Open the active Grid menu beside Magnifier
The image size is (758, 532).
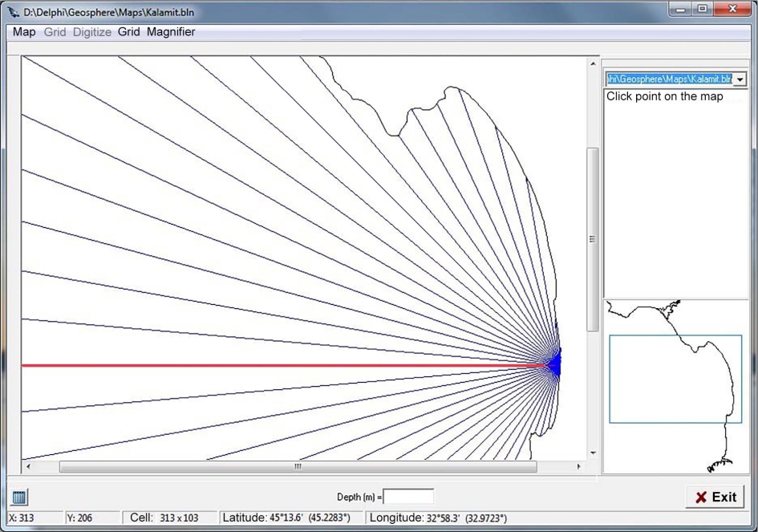(x=128, y=32)
